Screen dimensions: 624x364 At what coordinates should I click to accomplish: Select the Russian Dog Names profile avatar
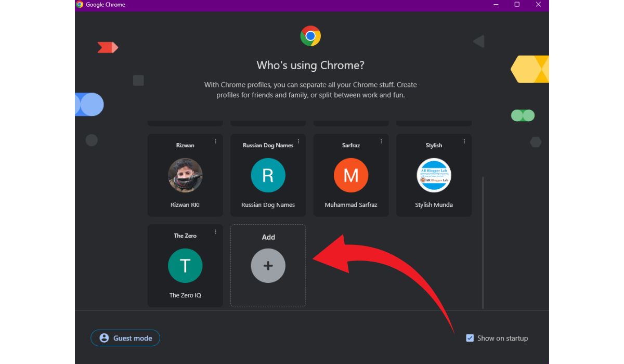(x=268, y=175)
